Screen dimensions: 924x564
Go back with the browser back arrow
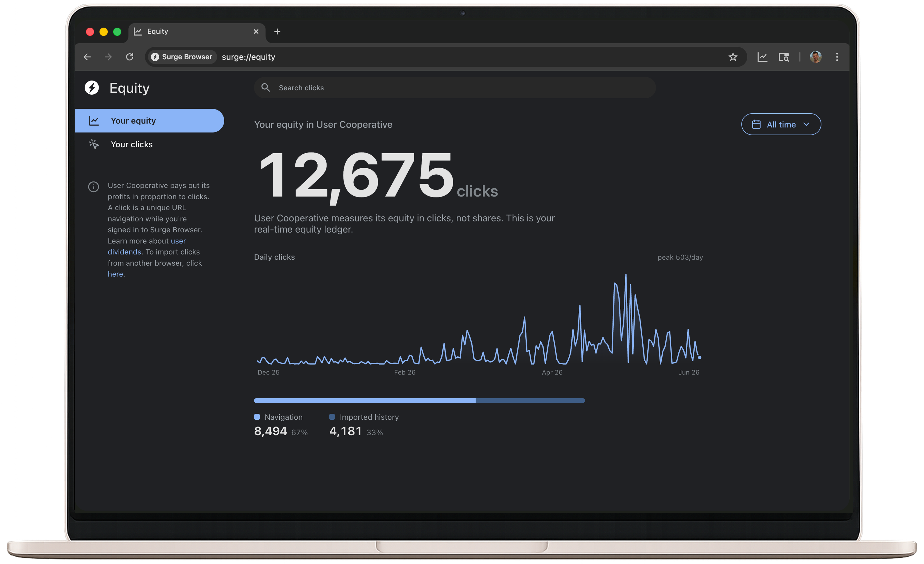[x=87, y=57]
